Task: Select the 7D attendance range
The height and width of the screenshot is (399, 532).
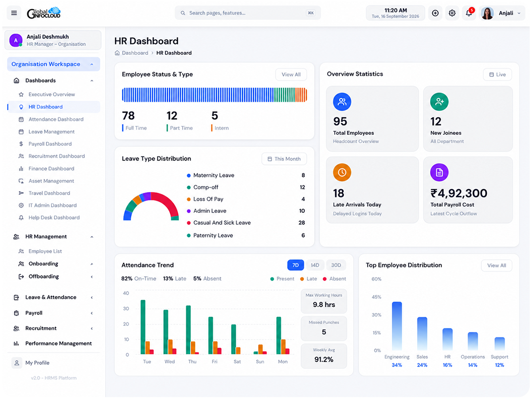Action: pos(295,265)
